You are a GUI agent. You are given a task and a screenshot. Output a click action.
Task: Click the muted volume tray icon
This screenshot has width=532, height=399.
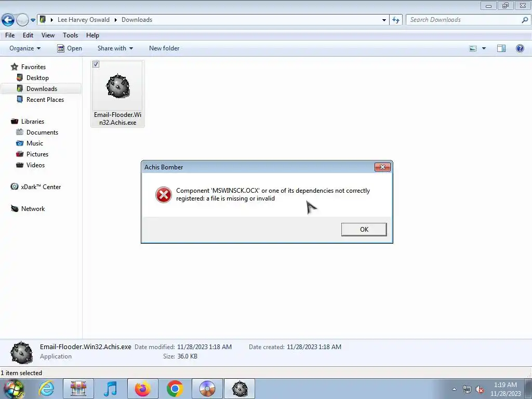480,390
